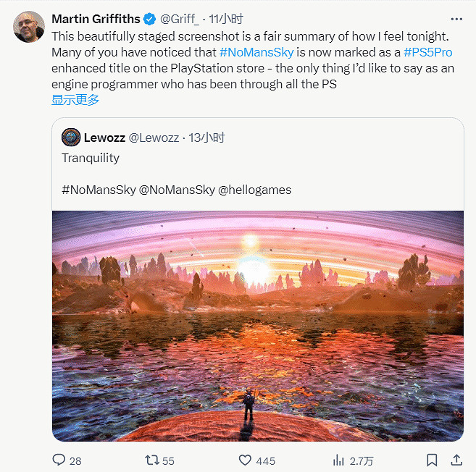Image resolution: width=476 pixels, height=472 pixels.
Task: Click Martin Griffiths' profile avatar
Action: [x=28, y=26]
